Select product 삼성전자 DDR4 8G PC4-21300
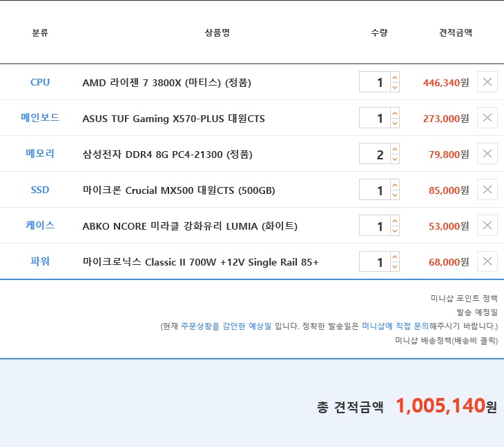Image resolution: width=504 pixels, height=447 pixels. click(x=167, y=155)
